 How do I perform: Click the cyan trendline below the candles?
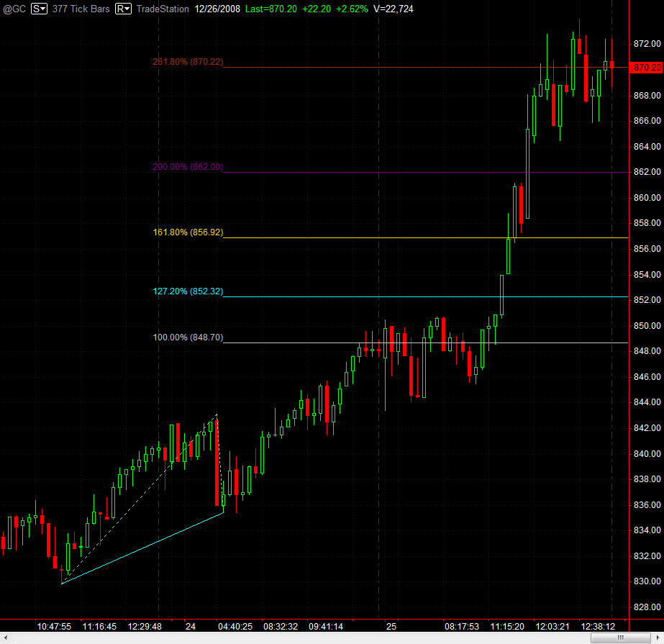point(142,548)
